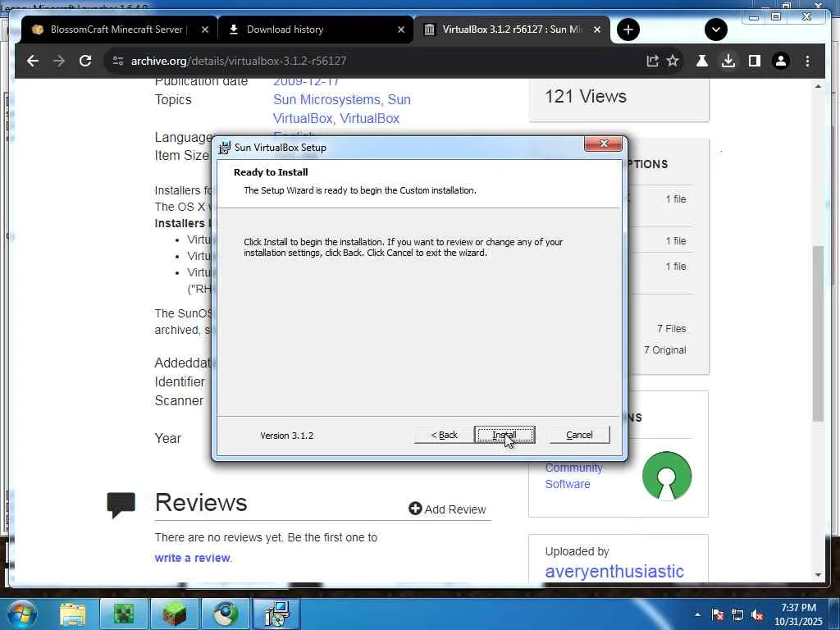Image resolution: width=840 pixels, height=630 pixels.
Task: Click the 7 Original download entry
Action: [664, 349]
